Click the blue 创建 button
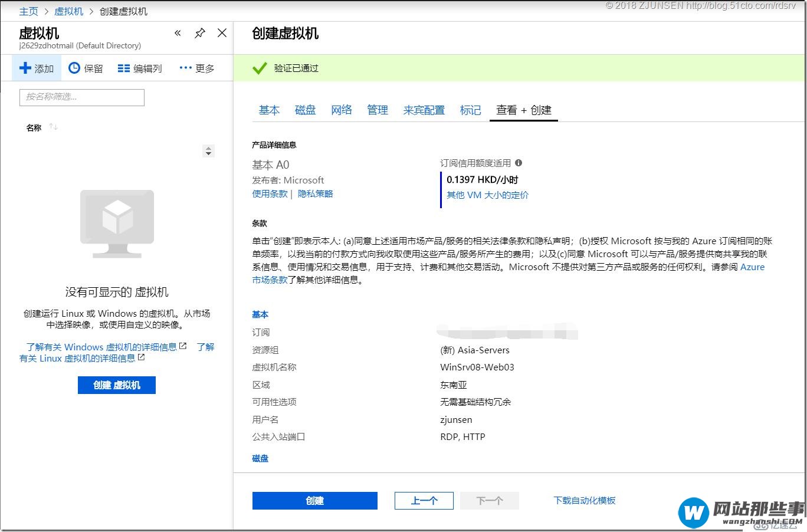The image size is (807, 532). tap(315, 501)
